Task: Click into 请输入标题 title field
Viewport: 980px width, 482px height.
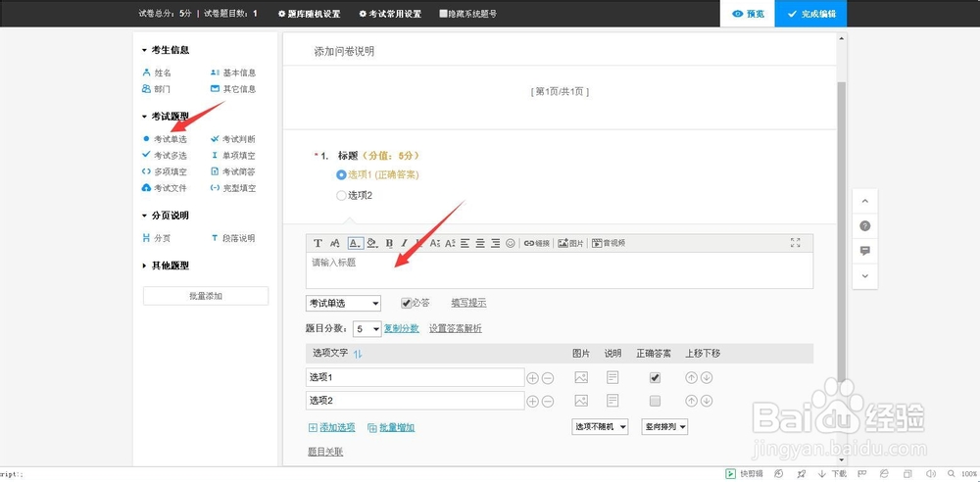Action: click(560, 270)
